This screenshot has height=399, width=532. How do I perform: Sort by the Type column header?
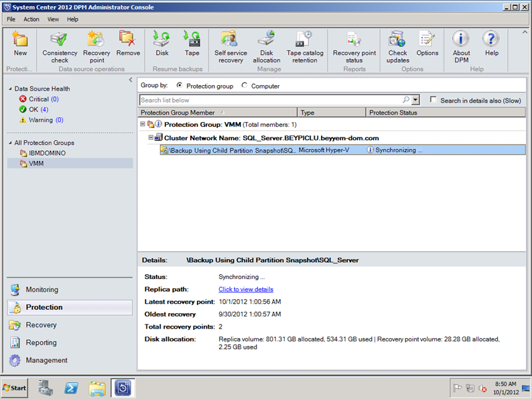click(332, 113)
